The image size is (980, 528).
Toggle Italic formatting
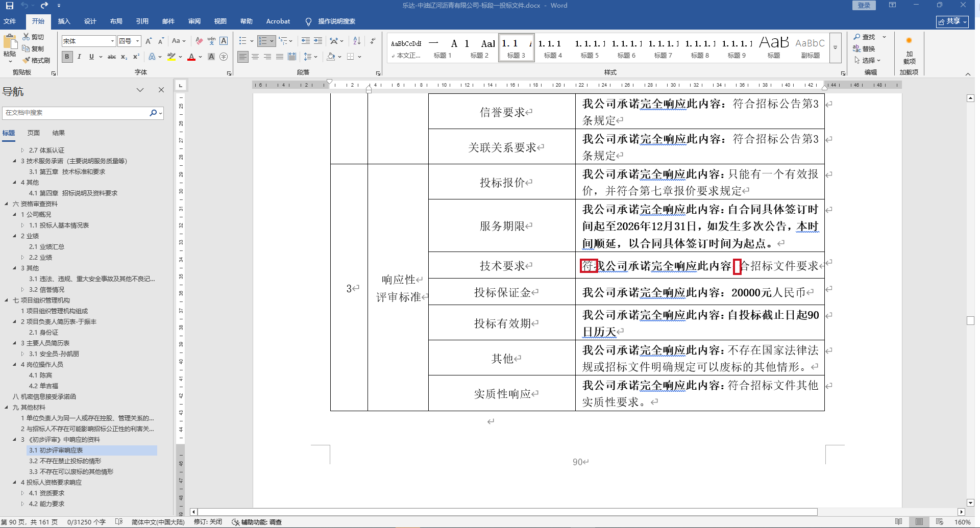(x=79, y=57)
